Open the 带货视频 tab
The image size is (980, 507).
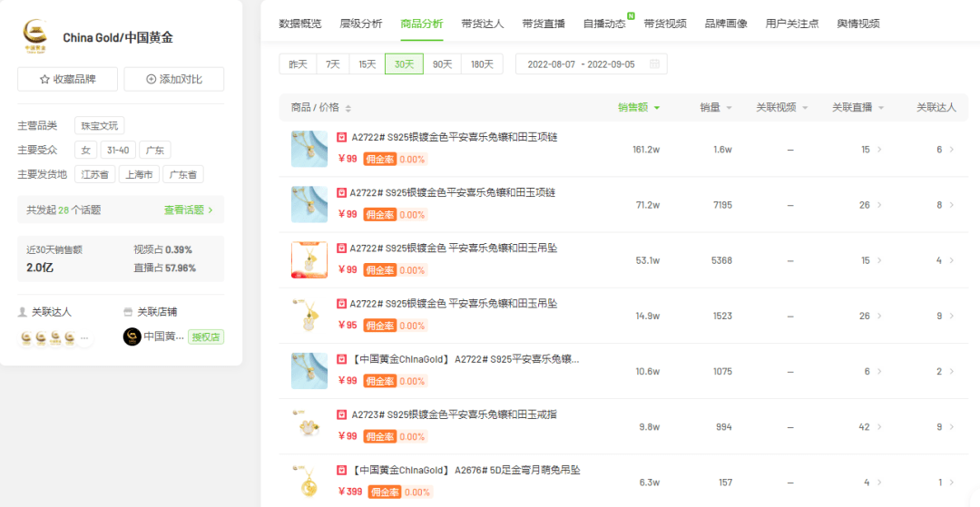pos(665,24)
